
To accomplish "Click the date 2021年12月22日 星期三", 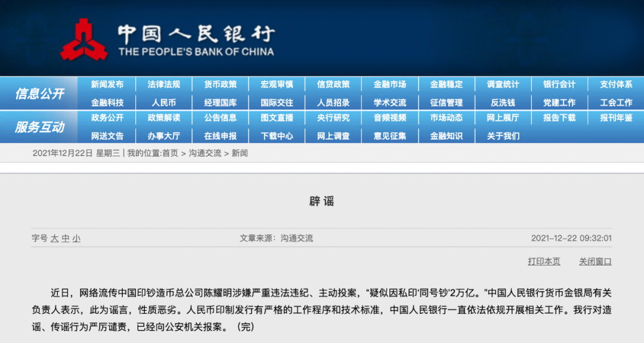I will (76, 153).
